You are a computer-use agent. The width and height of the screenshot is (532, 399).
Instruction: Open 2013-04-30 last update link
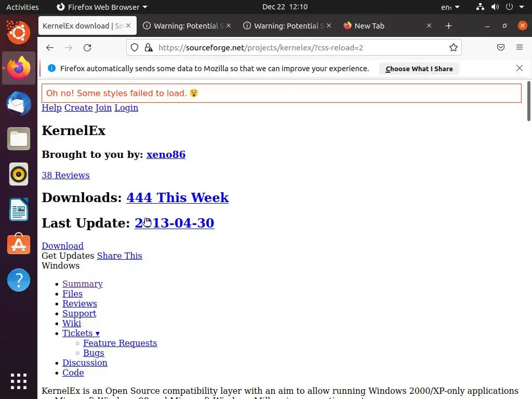click(x=175, y=223)
